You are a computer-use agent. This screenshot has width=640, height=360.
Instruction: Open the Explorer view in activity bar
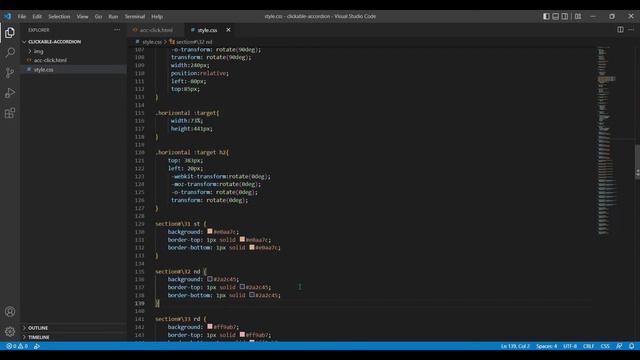click(10, 33)
